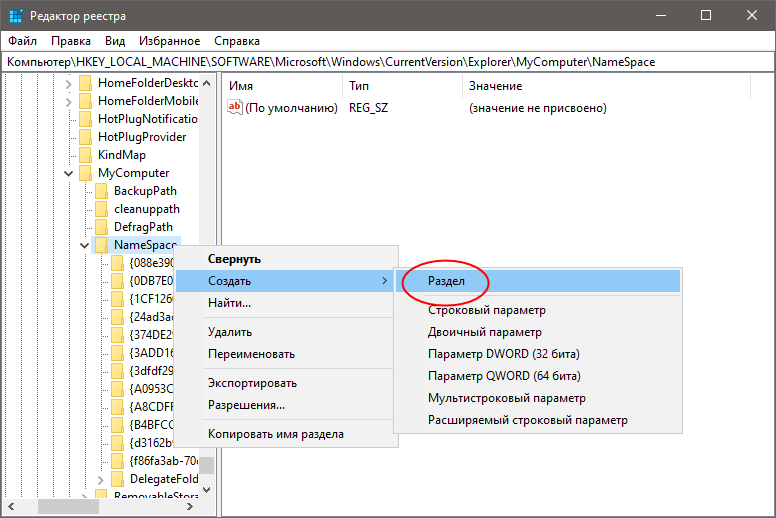Screen dimensions: 776x518
Task: Click the registry path address bar
Action: point(388,62)
